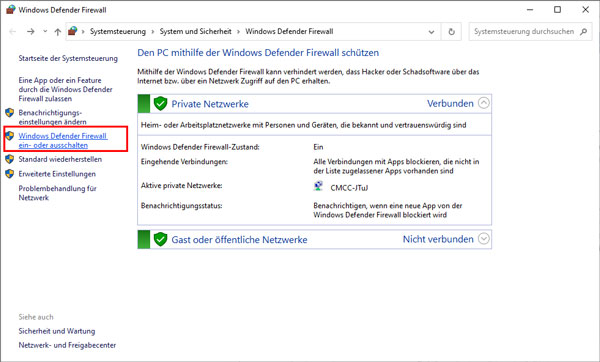Viewport: 600px width, 362px height.
Task: Open Sicherheit und Wartung link
Action: point(57,331)
